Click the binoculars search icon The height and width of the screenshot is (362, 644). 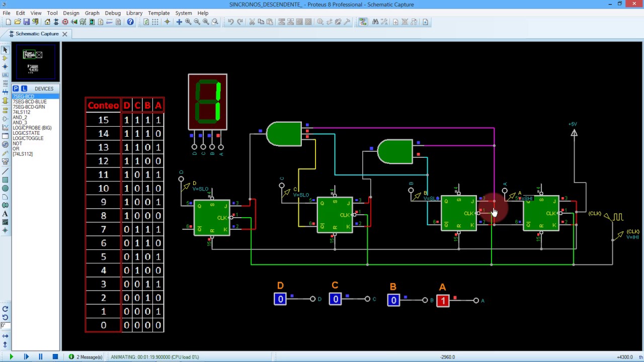point(375,22)
